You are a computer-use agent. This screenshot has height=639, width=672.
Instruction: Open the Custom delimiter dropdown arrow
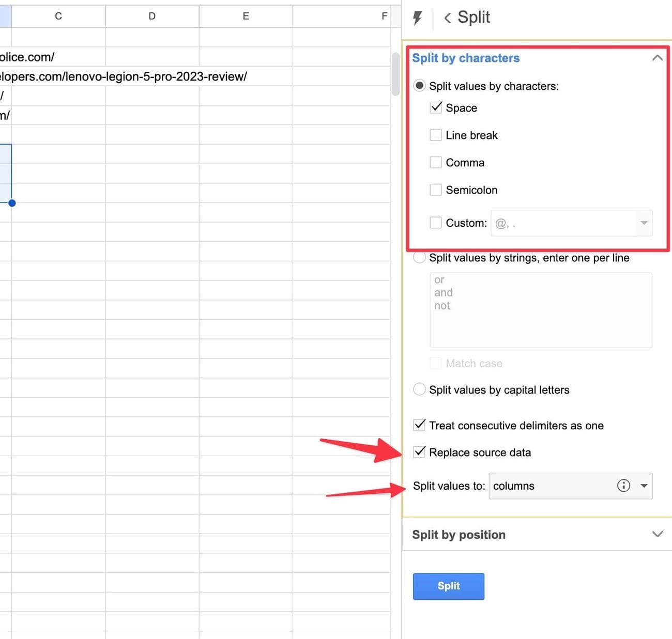tap(644, 223)
